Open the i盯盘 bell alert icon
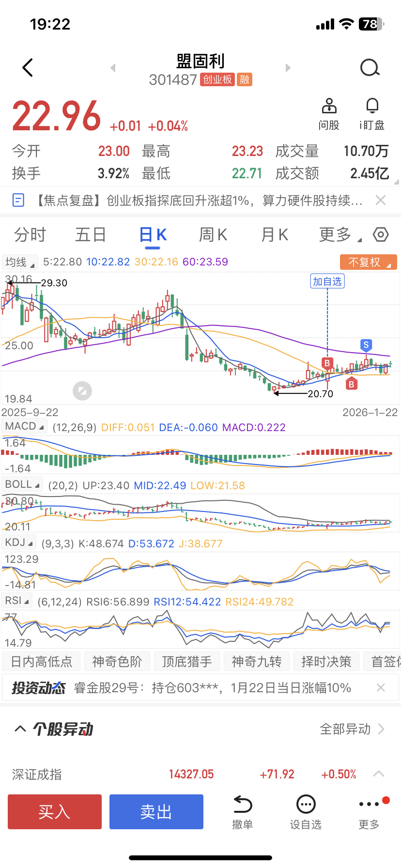 tap(372, 114)
